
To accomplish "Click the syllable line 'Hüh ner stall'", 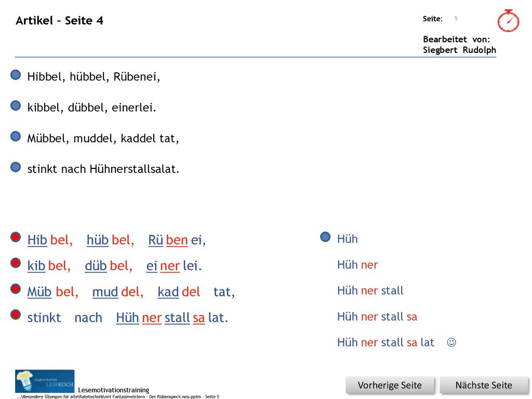I will click(x=370, y=291).
